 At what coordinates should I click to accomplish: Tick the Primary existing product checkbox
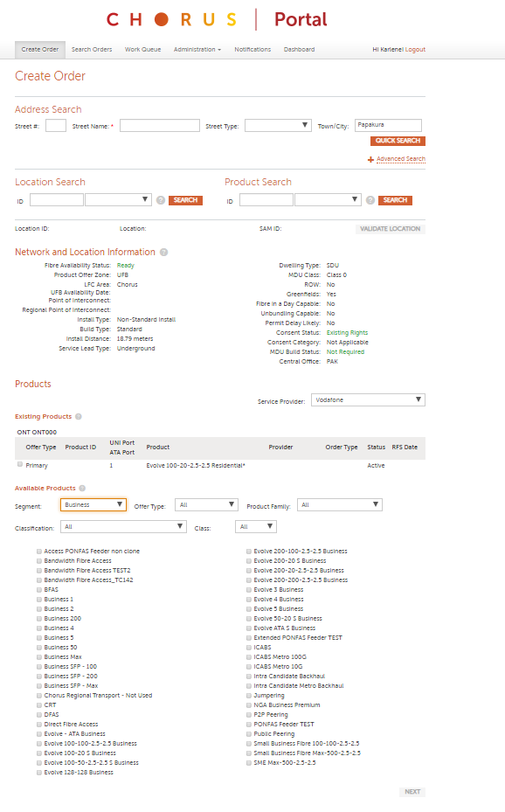20,464
